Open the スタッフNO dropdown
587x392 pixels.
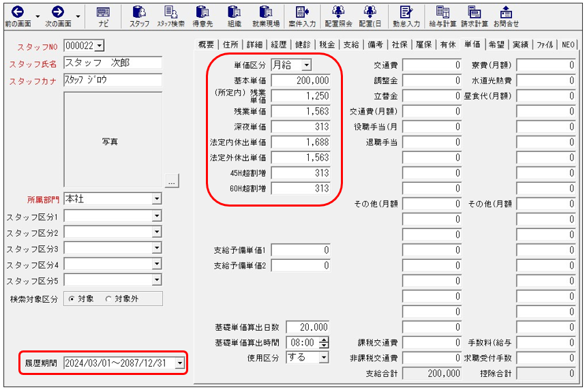tap(100, 46)
